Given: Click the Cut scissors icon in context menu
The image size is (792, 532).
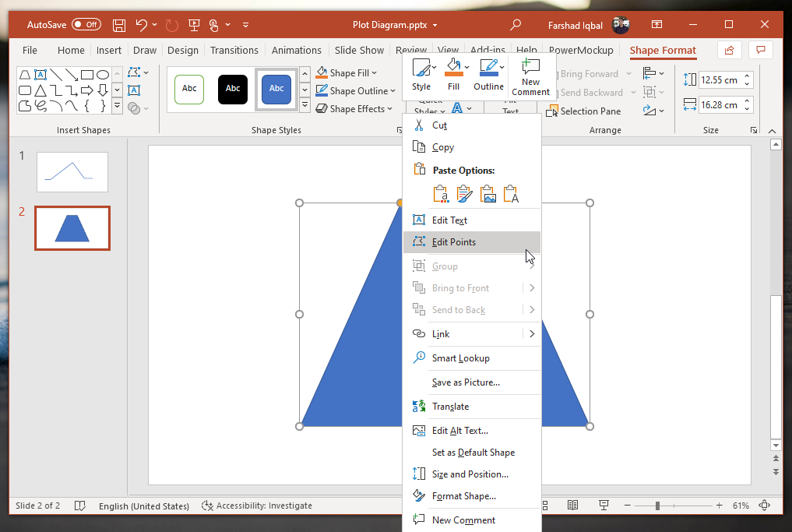Looking at the screenshot, I should (418, 125).
